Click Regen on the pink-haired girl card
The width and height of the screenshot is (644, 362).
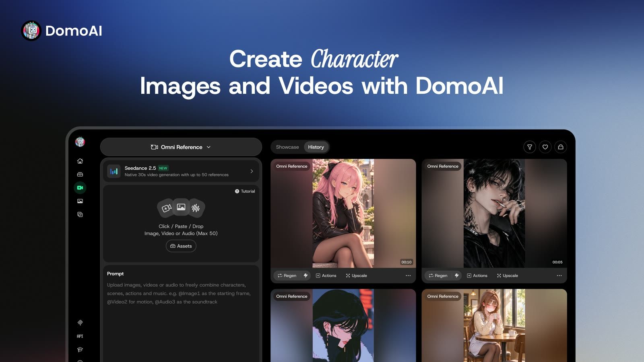pyautogui.click(x=287, y=276)
